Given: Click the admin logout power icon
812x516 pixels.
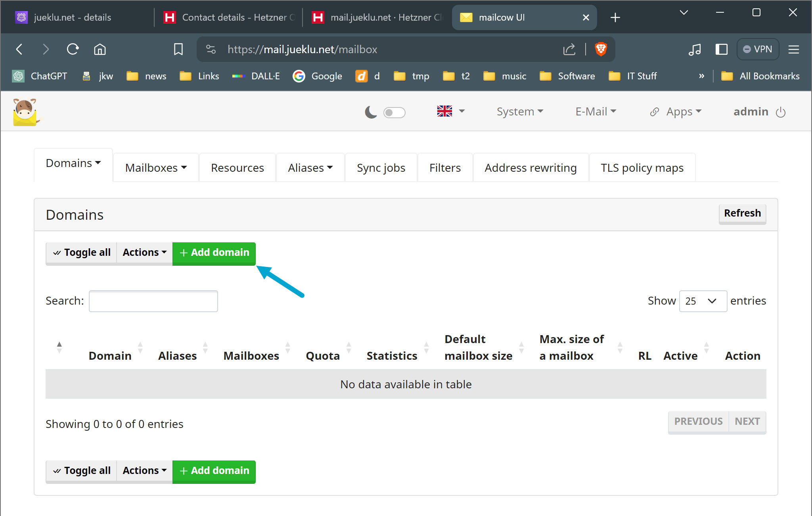Looking at the screenshot, I should (781, 112).
